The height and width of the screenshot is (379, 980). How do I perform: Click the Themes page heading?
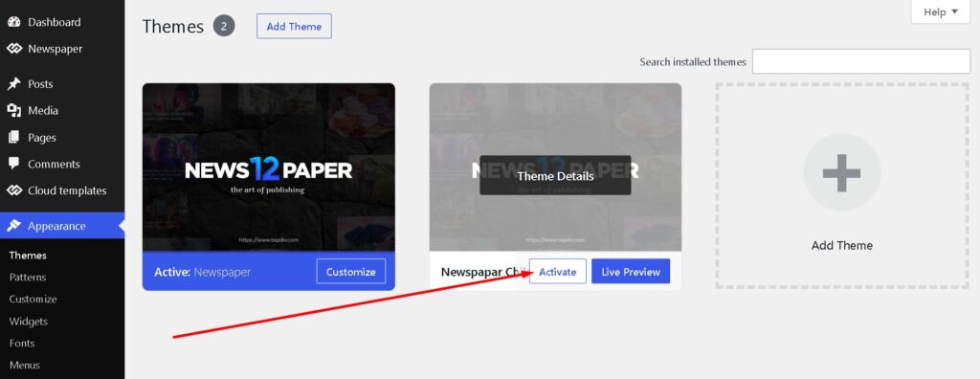point(173,26)
